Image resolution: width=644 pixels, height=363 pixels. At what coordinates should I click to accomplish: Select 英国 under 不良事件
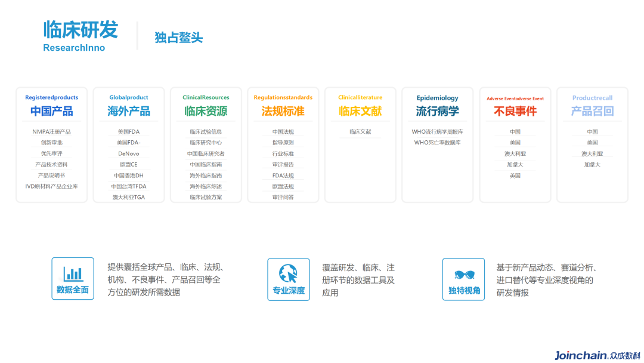pyautogui.click(x=515, y=176)
